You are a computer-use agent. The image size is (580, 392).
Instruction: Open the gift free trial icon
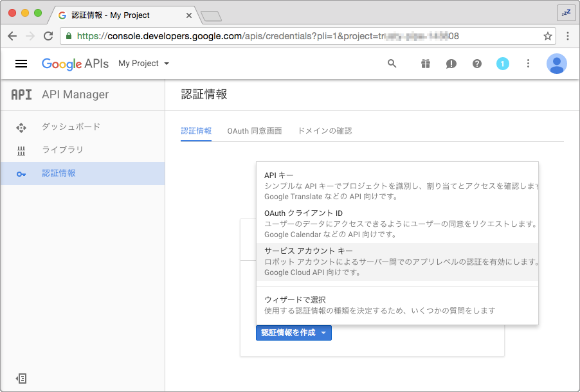[x=426, y=64]
